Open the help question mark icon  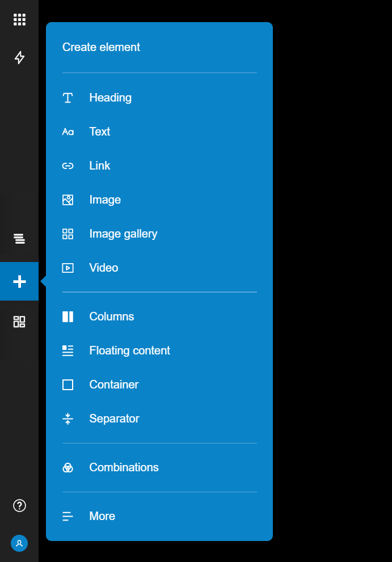point(19,506)
